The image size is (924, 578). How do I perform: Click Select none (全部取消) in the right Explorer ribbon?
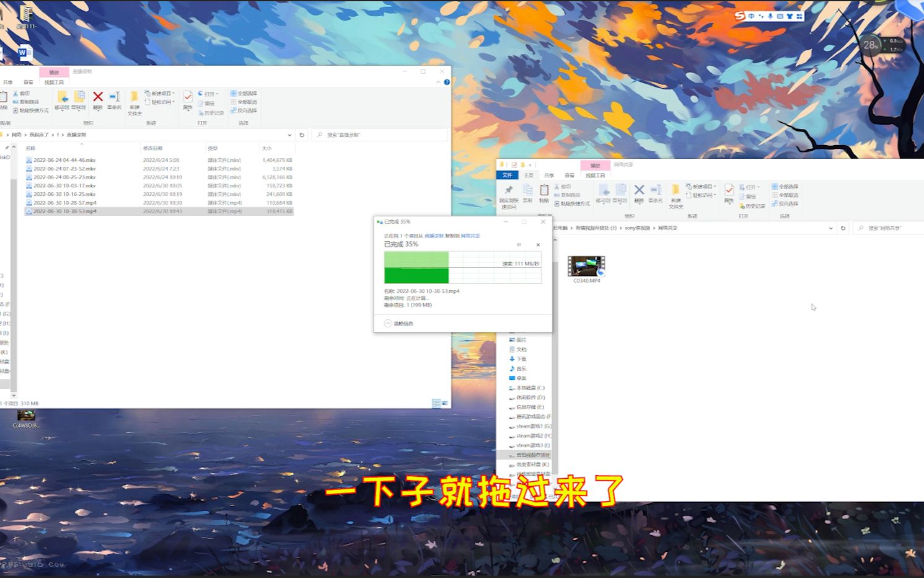(785, 195)
